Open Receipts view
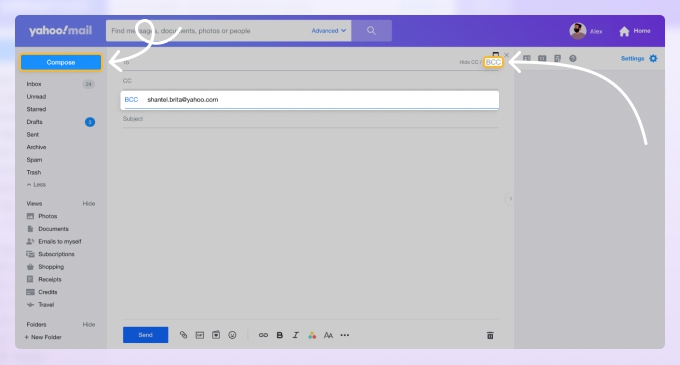The width and height of the screenshot is (680, 365). 44,279
